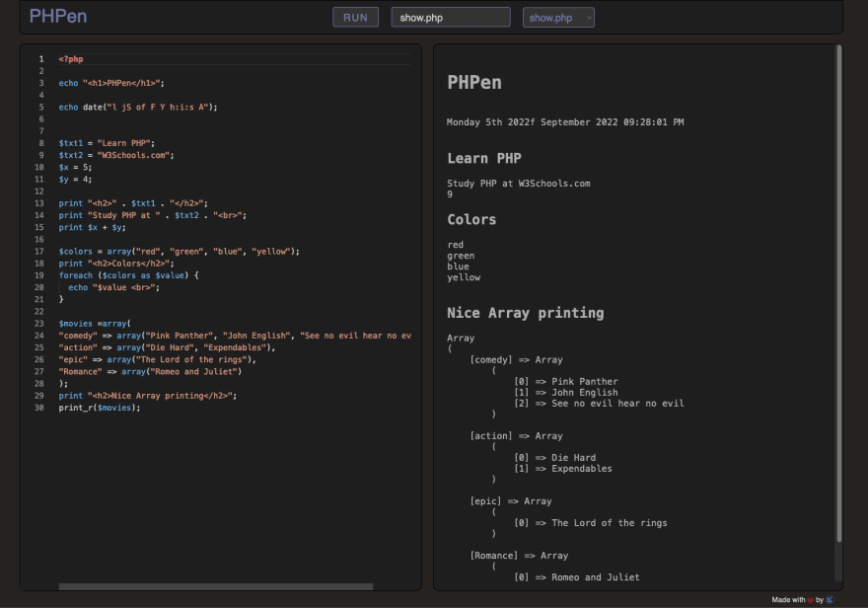The width and height of the screenshot is (868, 608).
Task: Click the PHPen heading in the output
Action: 474,83
